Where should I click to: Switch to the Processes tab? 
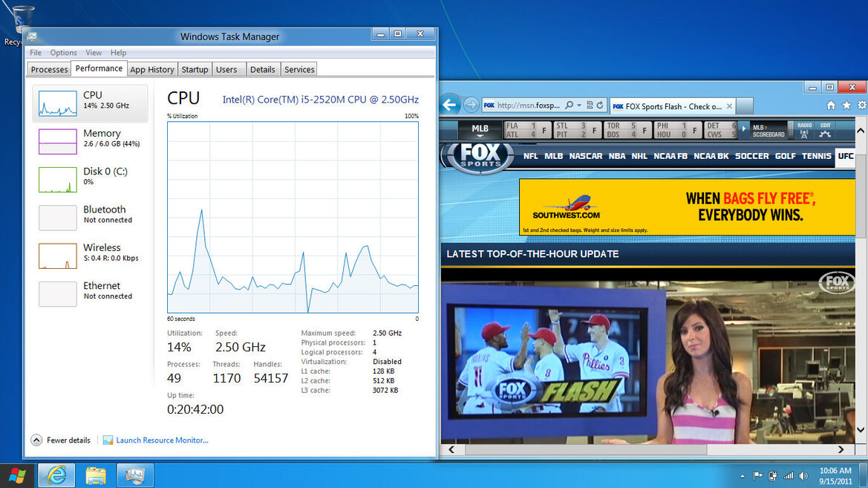tap(49, 69)
